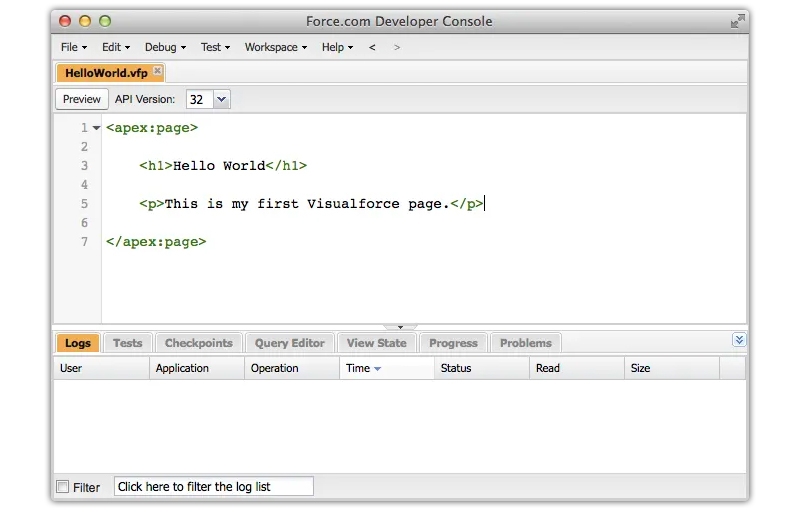Sort logs by the Size column
The height and width of the screenshot is (516, 800).
(x=672, y=368)
